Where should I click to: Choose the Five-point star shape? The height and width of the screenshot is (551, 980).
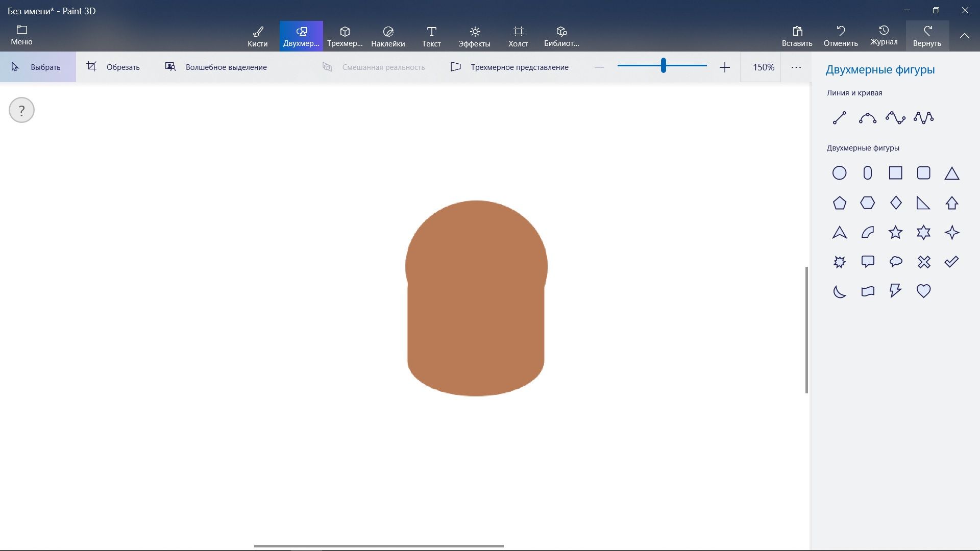pyautogui.click(x=895, y=232)
